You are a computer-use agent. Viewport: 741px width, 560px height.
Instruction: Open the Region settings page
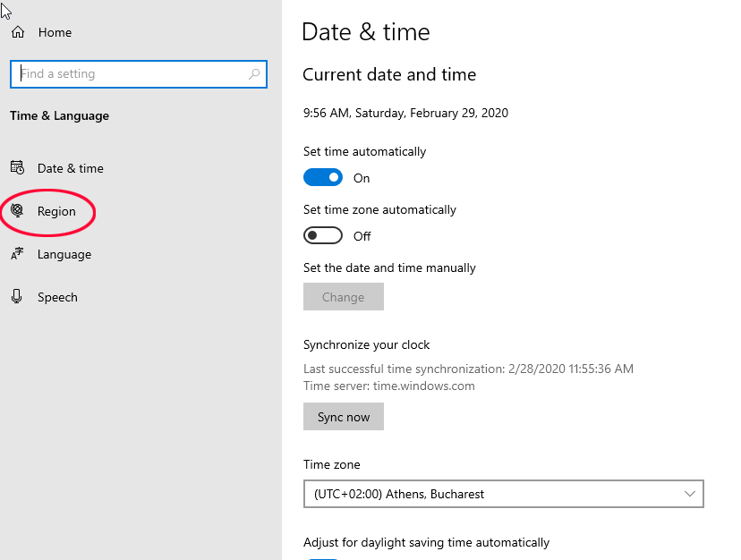click(x=56, y=211)
